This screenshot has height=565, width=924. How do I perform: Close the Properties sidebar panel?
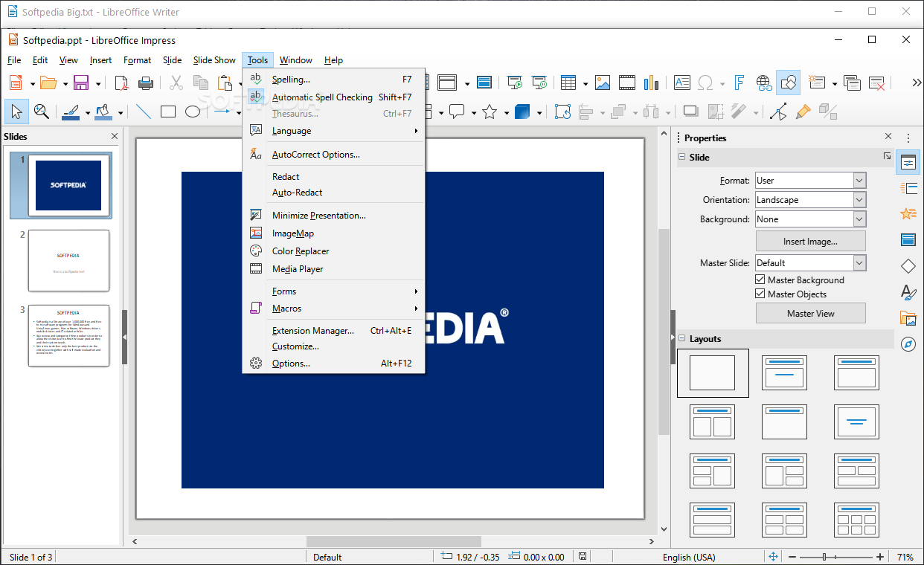click(888, 137)
